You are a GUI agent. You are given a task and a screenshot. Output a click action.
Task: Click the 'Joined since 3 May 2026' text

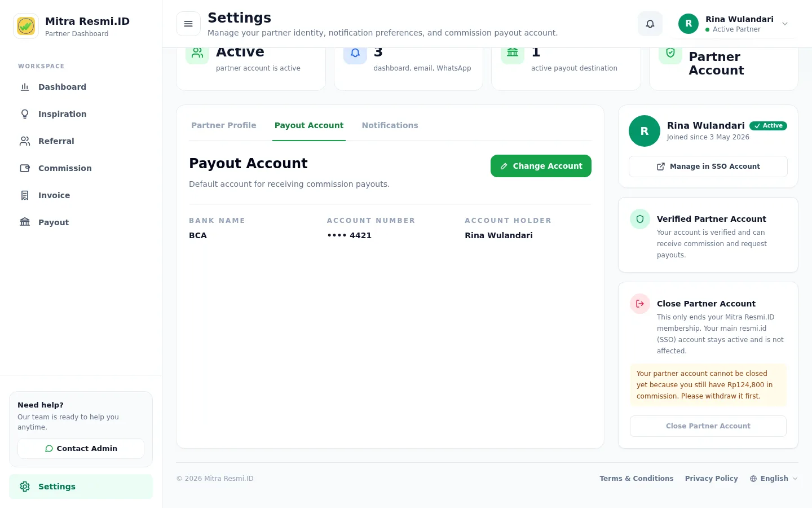tap(708, 137)
